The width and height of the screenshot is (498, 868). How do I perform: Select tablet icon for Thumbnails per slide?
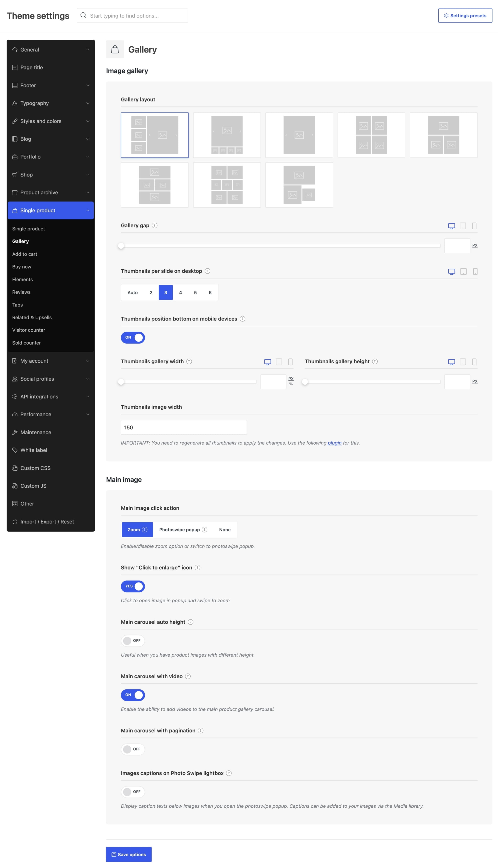tap(463, 272)
